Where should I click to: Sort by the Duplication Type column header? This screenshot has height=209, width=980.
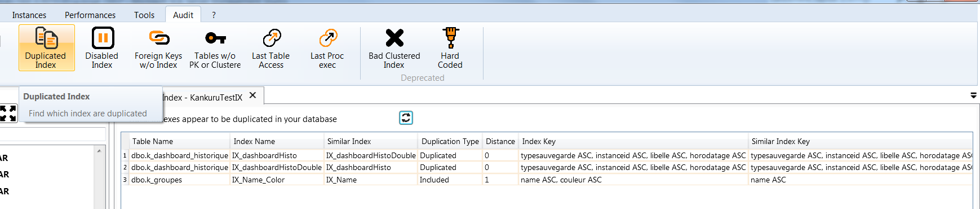[450, 141]
